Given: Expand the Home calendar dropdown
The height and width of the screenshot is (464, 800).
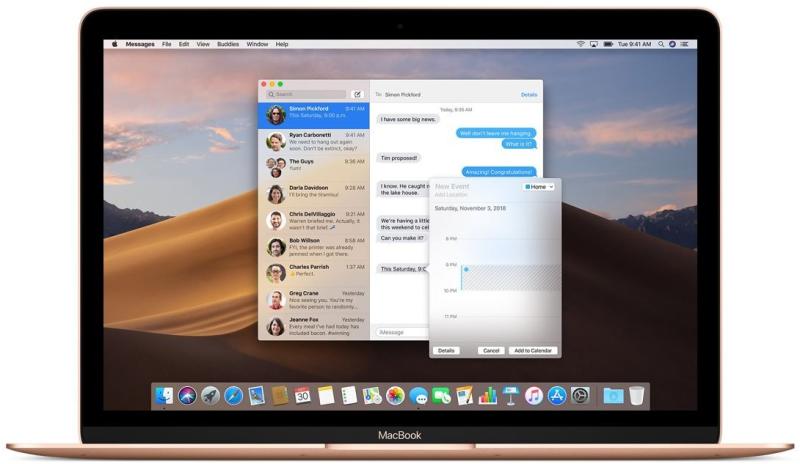Looking at the screenshot, I should 538,187.
